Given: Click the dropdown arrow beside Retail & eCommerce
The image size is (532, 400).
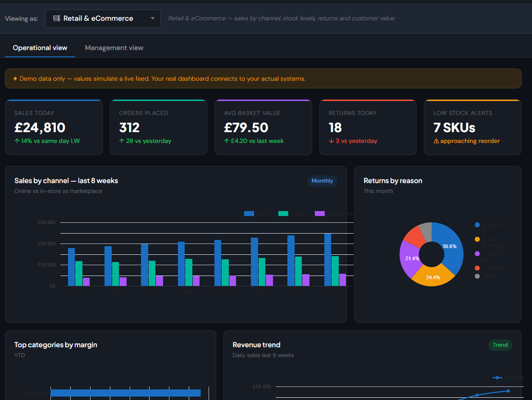Looking at the screenshot, I should (x=153, y=18).
